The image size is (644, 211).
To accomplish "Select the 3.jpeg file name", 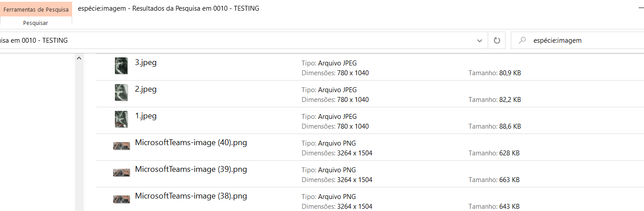I will click(146, 62).
